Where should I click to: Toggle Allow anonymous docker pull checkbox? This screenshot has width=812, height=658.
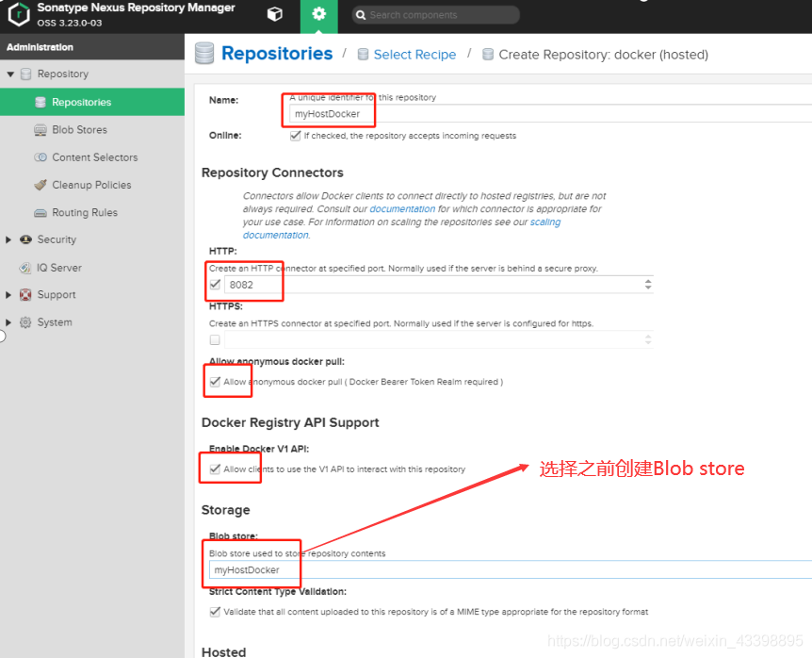pyautogui.click(x=215, y=382)
